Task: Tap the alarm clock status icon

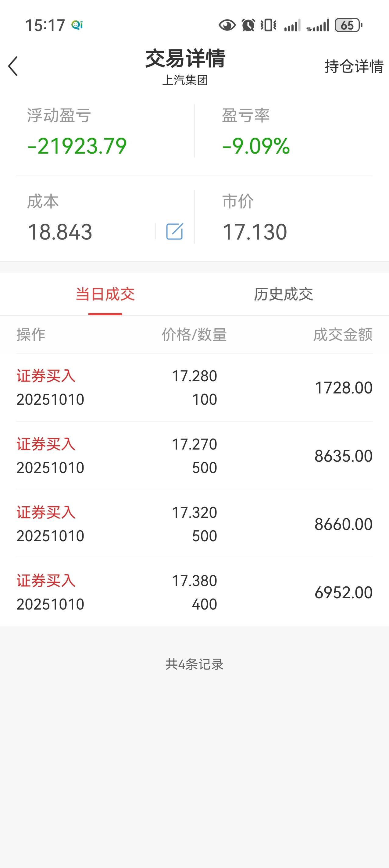Action: coord(248,25)
